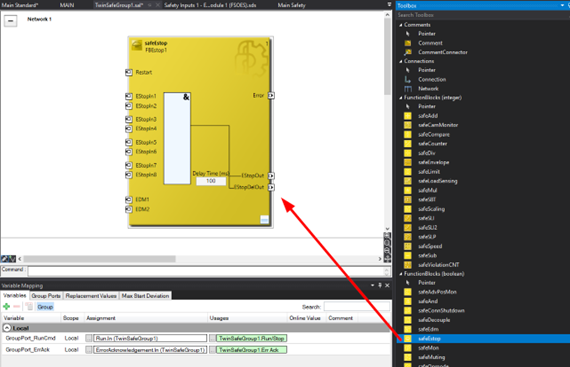Viewport: 570px width, 367px height.
Task: Select the Comment tool in Toolbox
Action: click(x=430, y=43)
